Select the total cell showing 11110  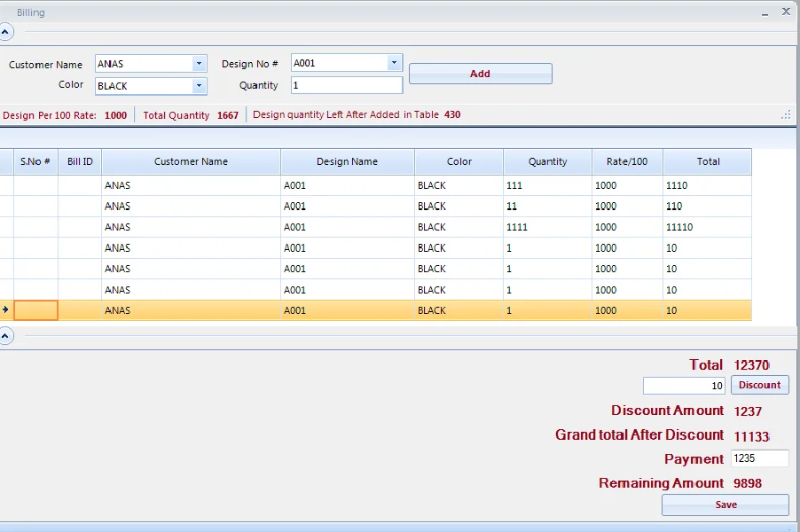coord(707,228)
